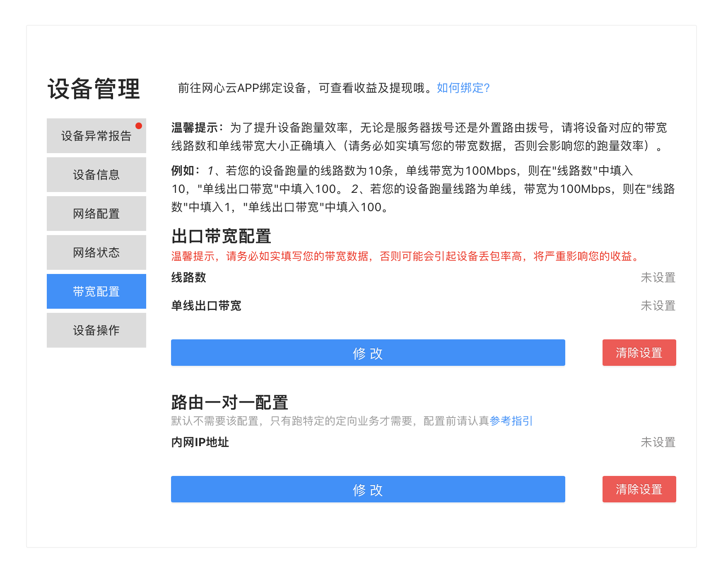The height and width of the screenshot is (562, 728).
Task: Click the 路由一对一配置 section heading
Action: tap(229, 402)
